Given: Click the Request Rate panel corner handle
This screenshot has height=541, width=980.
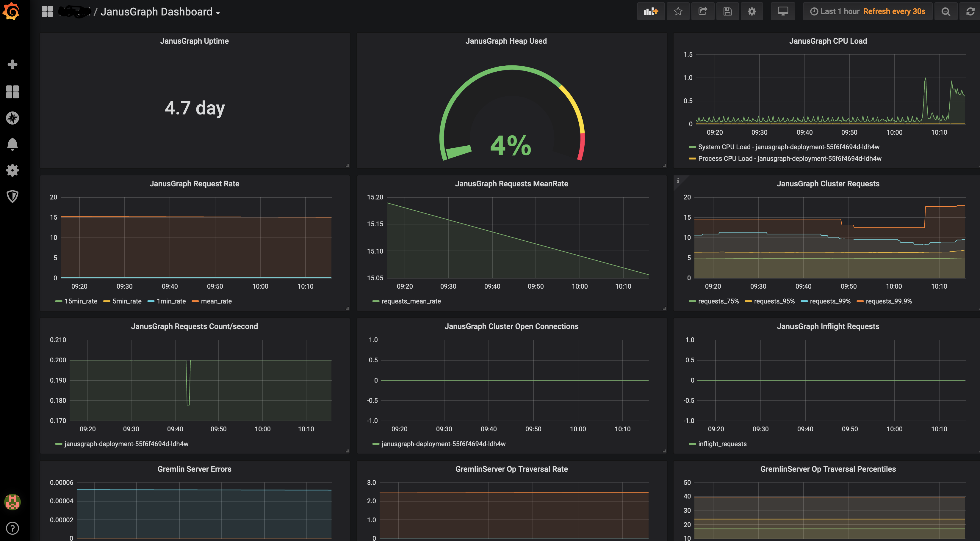Looking at the screenshot, I should (x=347, y=308).
